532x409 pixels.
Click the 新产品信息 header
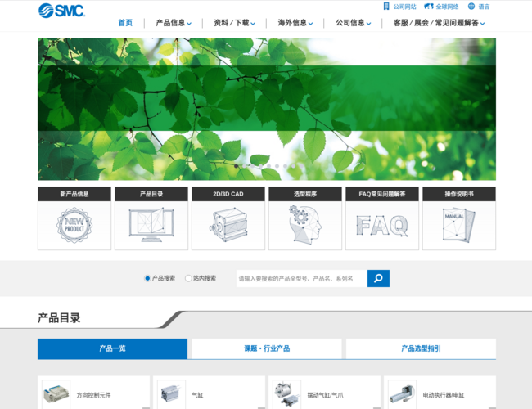[74, 194]
